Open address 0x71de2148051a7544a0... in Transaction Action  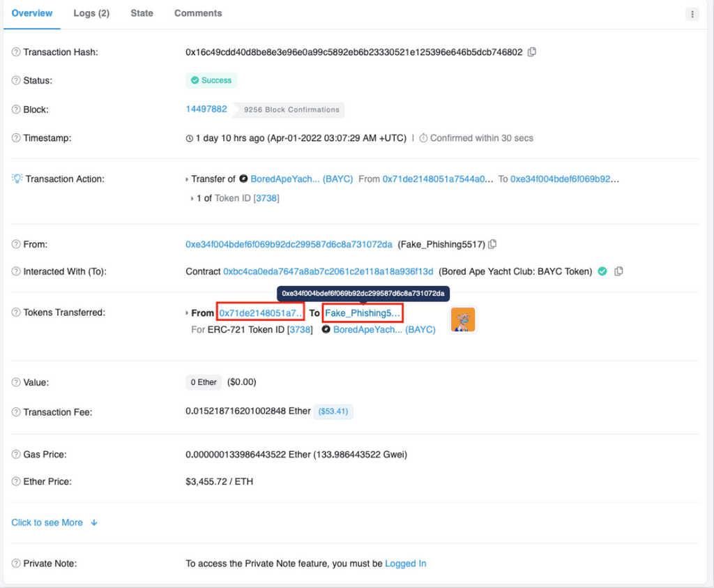pos(438,179)
